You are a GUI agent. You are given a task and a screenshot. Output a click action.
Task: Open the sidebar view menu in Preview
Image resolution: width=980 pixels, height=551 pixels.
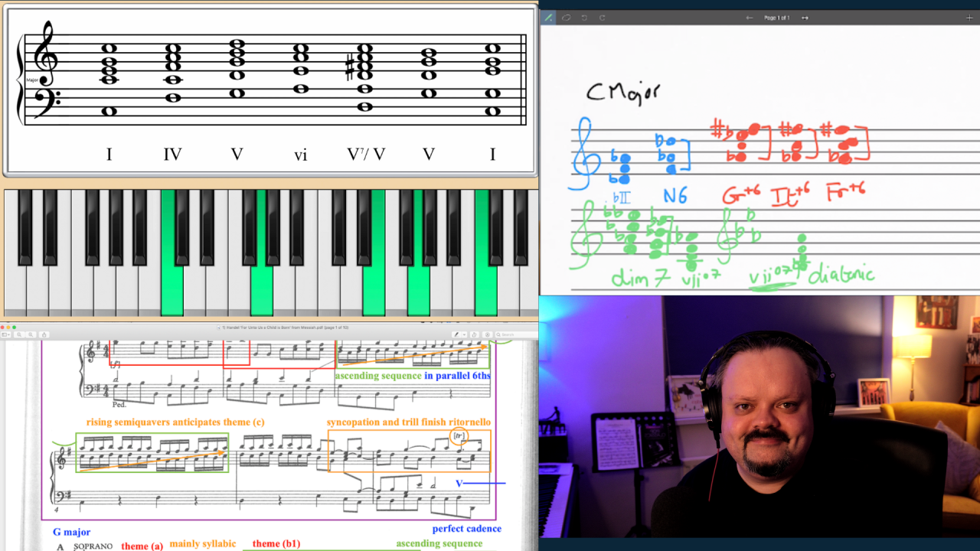6,334
